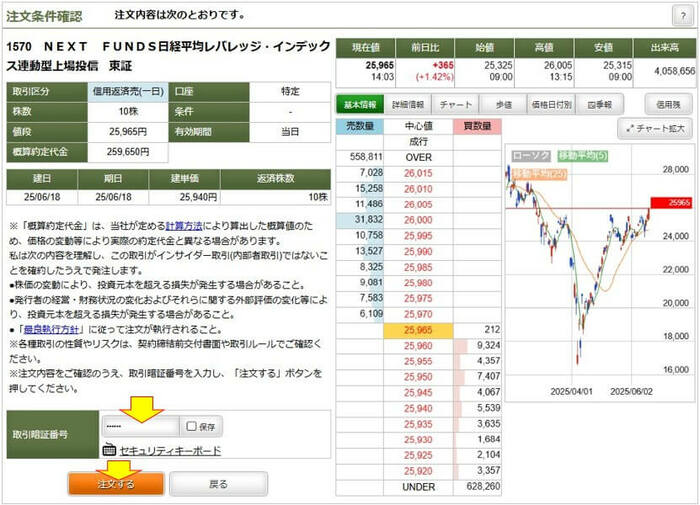Open the 計算方法 link
The height and width of the screenshot is (505, 700).
click(x=183, y=226)
